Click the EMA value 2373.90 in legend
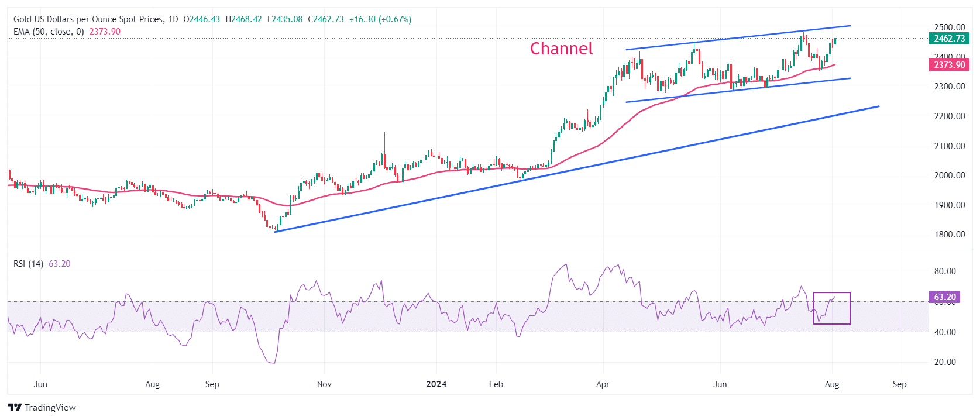The image size is (980, 420). [105, 32]
